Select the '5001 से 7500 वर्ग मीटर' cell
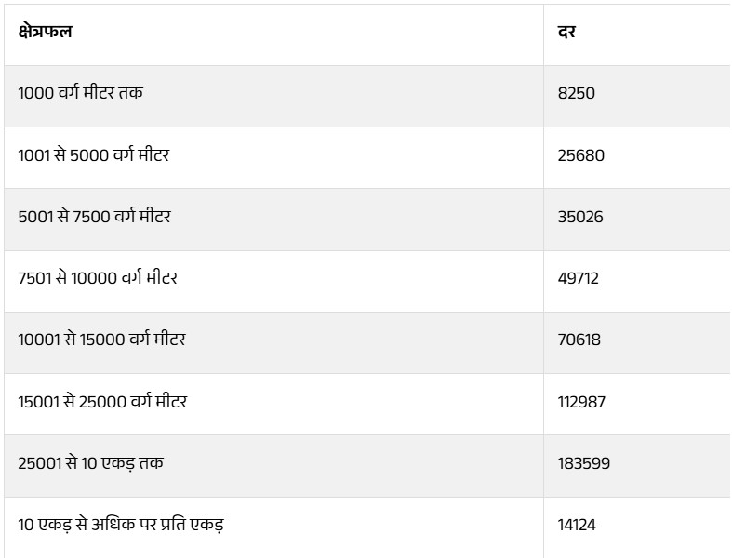Viewport: 732px width, 560px height. [94, 217]
